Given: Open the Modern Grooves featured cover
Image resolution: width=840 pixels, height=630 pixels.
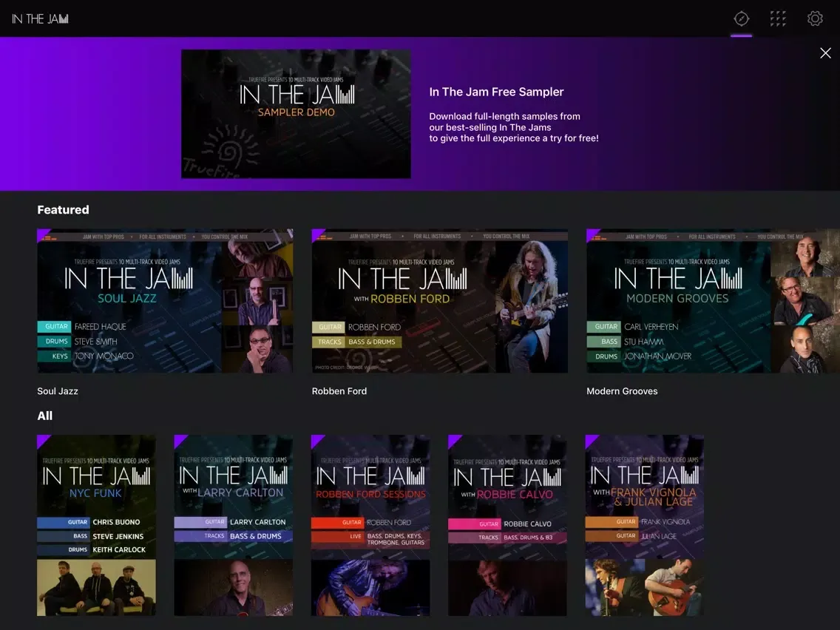Looking at the screenshot, I should click(713, 301).
